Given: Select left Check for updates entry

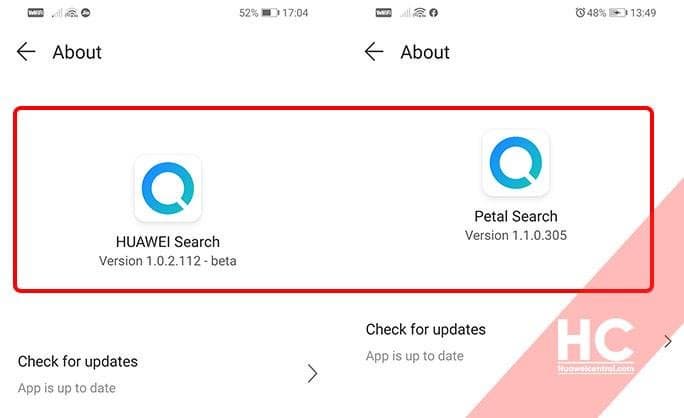Looking at the screenshot, I should tap(168, 374).
